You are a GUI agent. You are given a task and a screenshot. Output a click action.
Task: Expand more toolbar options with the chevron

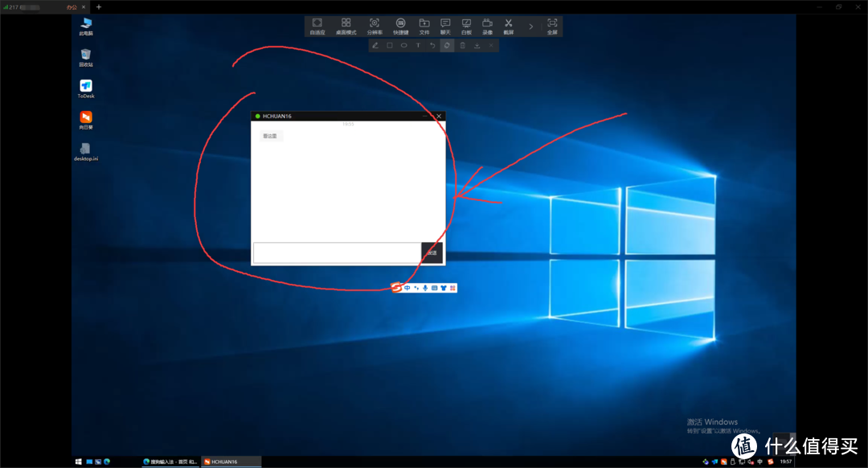click(530, 26)
